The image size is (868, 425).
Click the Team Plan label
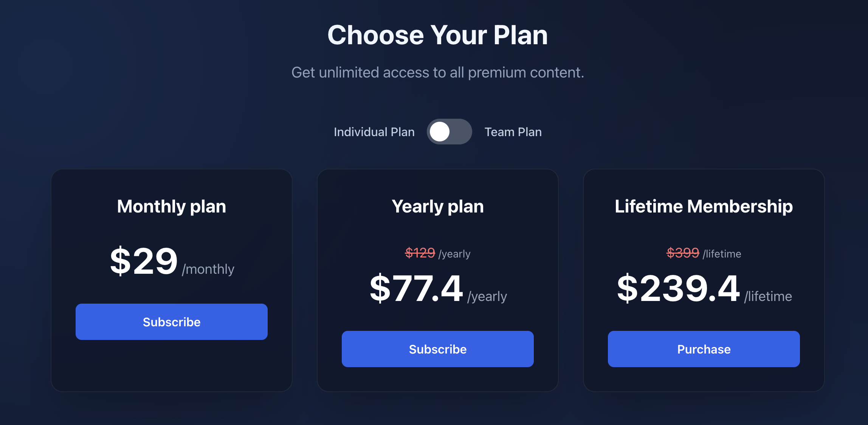point(513,132)
